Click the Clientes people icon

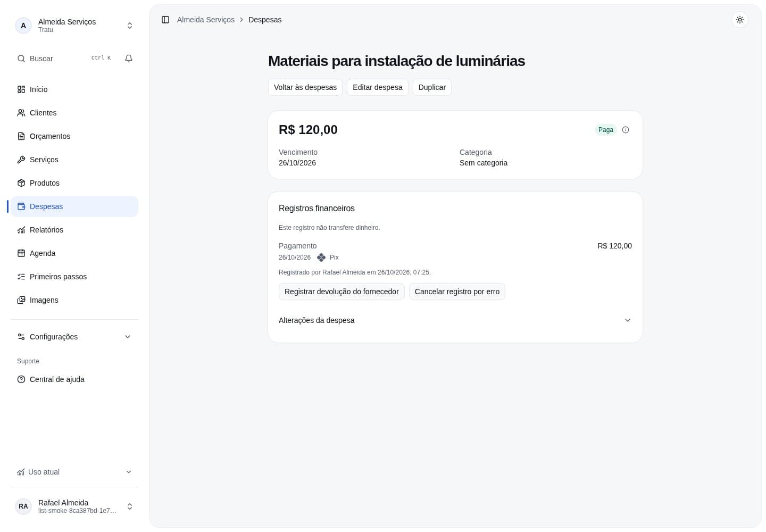pos(21,113)
